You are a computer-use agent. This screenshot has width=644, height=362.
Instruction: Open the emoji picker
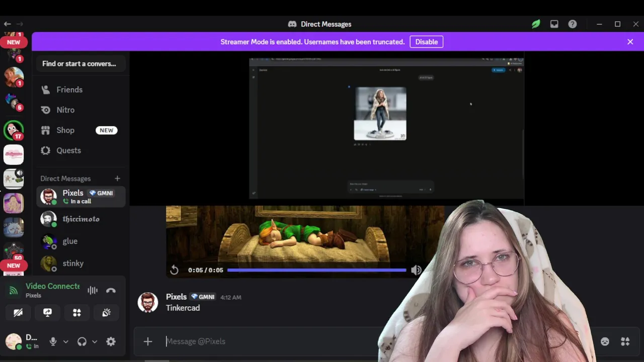pyautogui.click(x=605, y=341)
